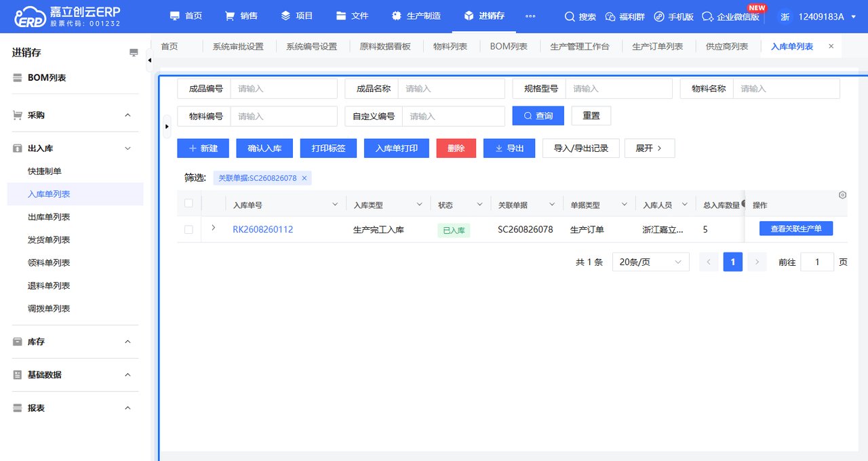Open the table column settings gear

click(842, 195)
